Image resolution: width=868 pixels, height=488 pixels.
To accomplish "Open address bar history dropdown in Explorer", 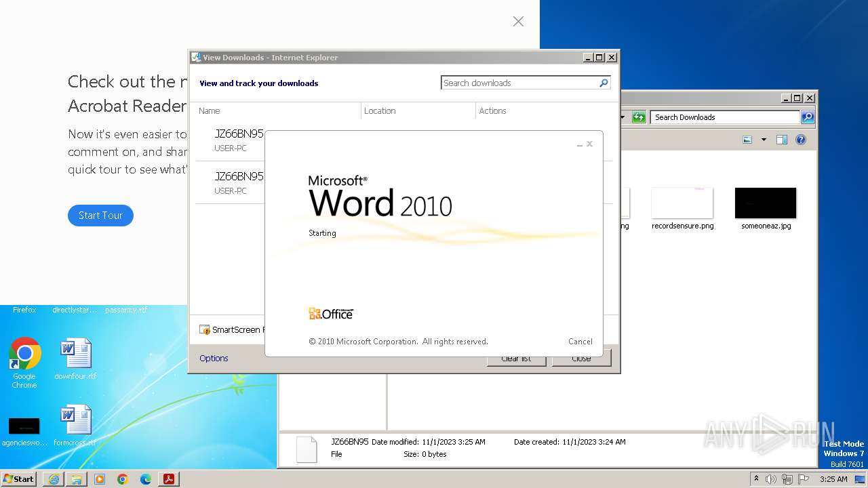I will (623, 117).
